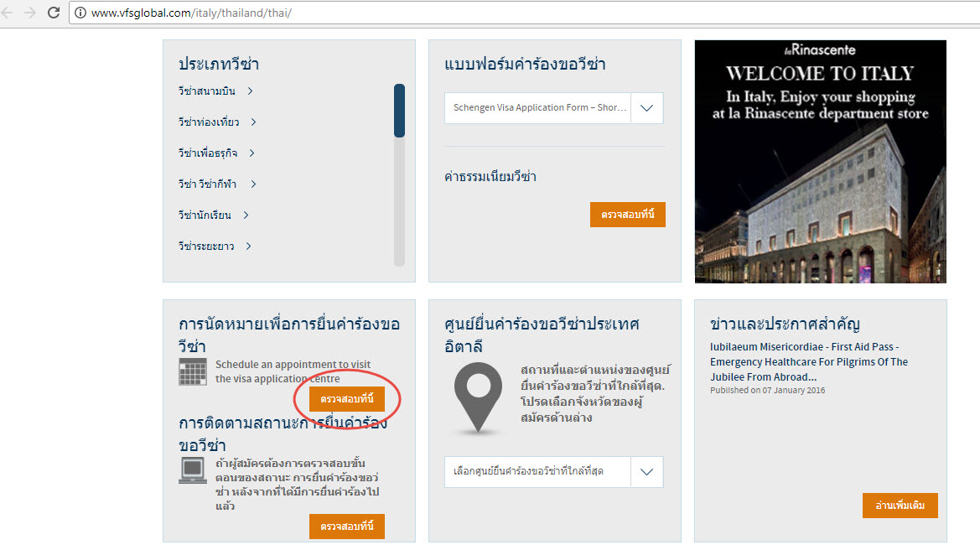The height and width of the screenshot is (550, 980).
Task: Open the la Rinascente Welcome to Italy banner
Action: (x=820, y=161)
